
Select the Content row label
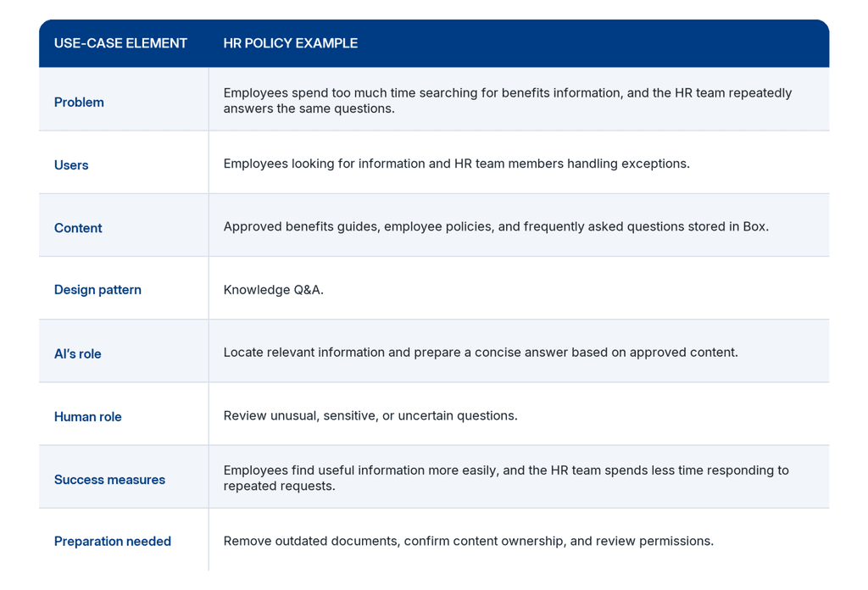click(78, 228)
